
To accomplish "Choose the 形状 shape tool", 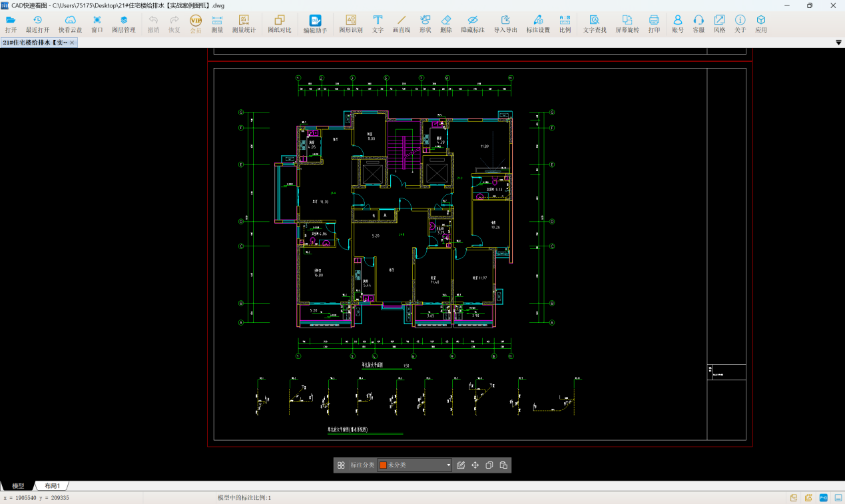I will tap(425, 24).
